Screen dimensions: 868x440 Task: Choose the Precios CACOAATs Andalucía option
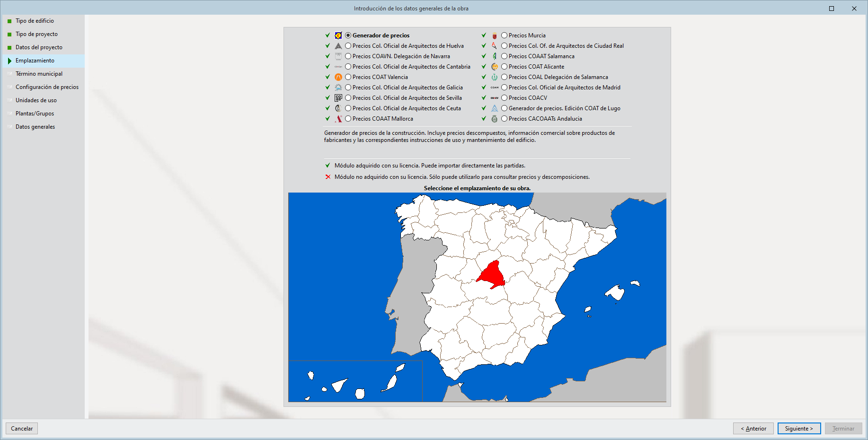505,119
